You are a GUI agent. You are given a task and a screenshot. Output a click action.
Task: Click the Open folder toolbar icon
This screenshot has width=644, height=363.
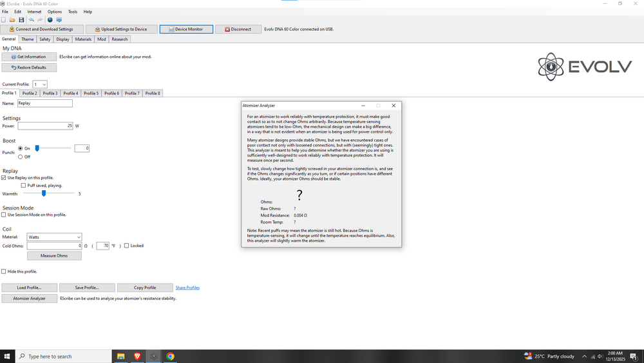coord(12,20)
